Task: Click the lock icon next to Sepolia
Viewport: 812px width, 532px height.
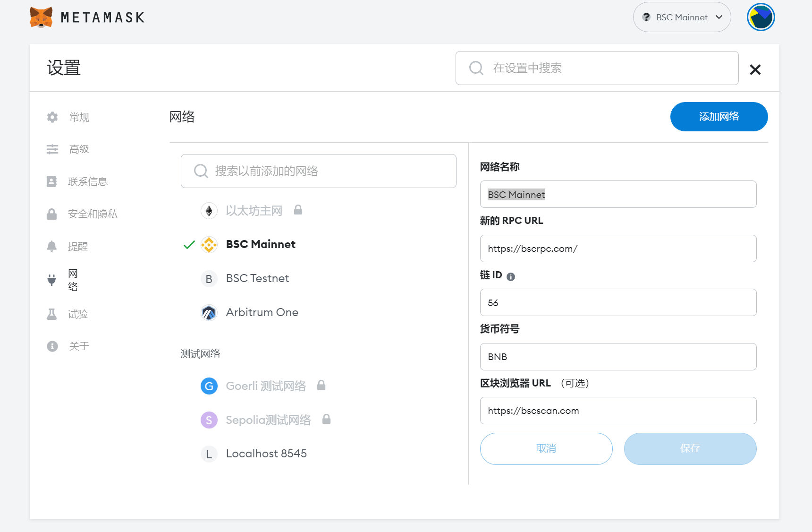Action: [x=326, y=419]
